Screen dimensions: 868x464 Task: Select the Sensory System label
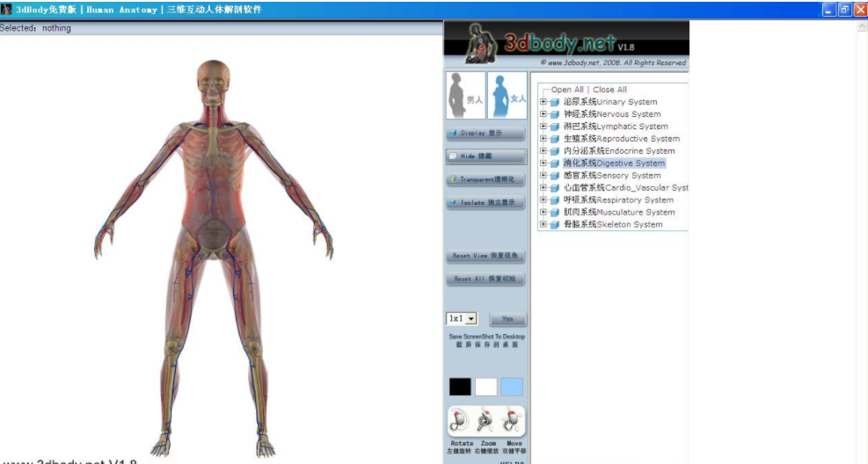click(x=612, y=175)
